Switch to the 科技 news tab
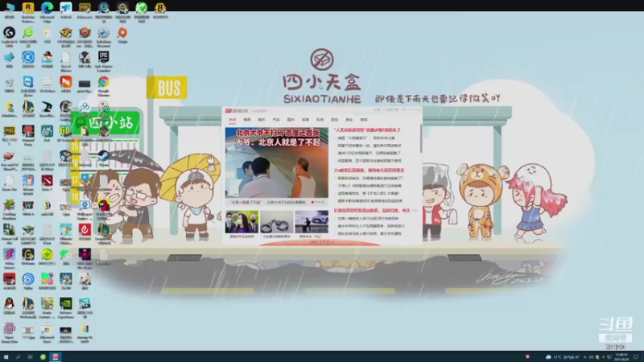644x362 pixels. pos(320,120)
